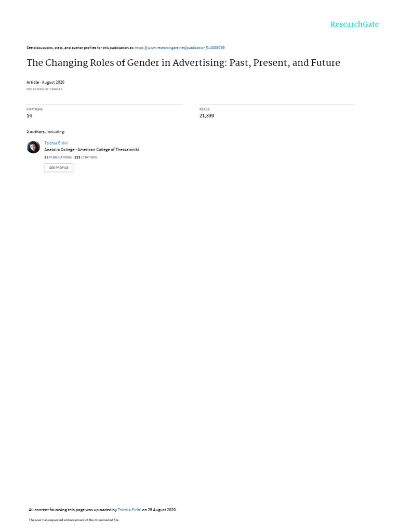The height and width of the screenshot is (532, 399).
Task: Click the Changing Roles of Gender article title
Action: point(183,63)
